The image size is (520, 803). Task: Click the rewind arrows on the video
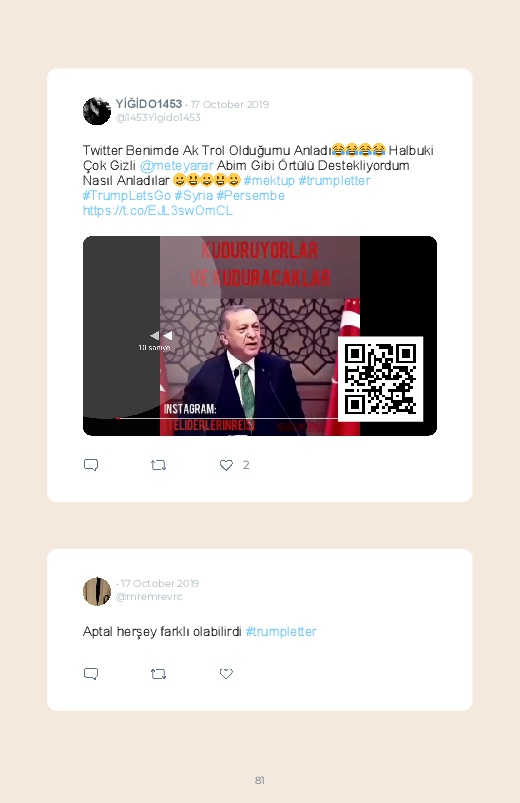(161, 335)
